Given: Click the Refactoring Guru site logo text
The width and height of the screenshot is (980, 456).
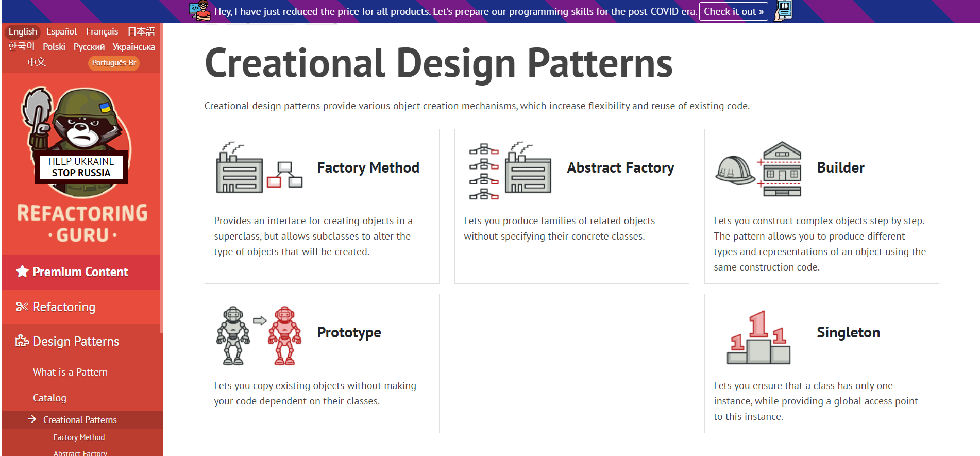Looking at the screenshot, I should [x=82, y=223].
